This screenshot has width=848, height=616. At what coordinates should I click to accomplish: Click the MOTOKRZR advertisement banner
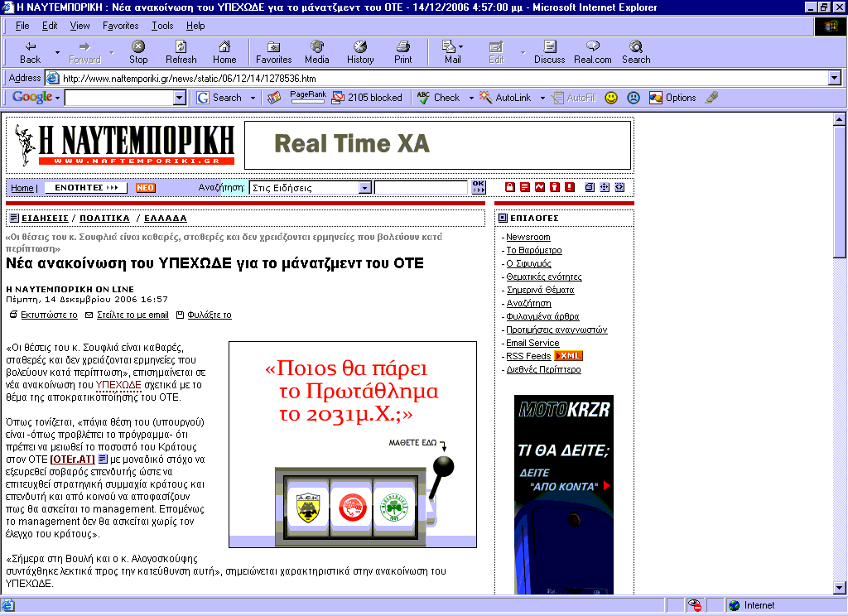[563, 494]
